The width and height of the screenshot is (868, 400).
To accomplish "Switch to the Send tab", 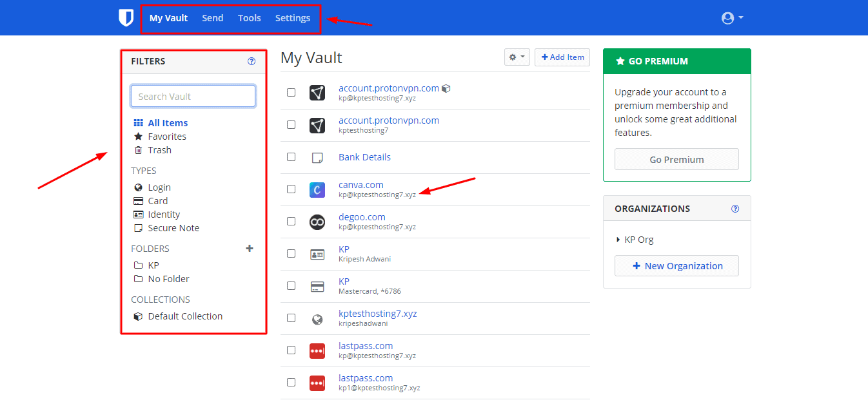I will [x=212, y=18].
